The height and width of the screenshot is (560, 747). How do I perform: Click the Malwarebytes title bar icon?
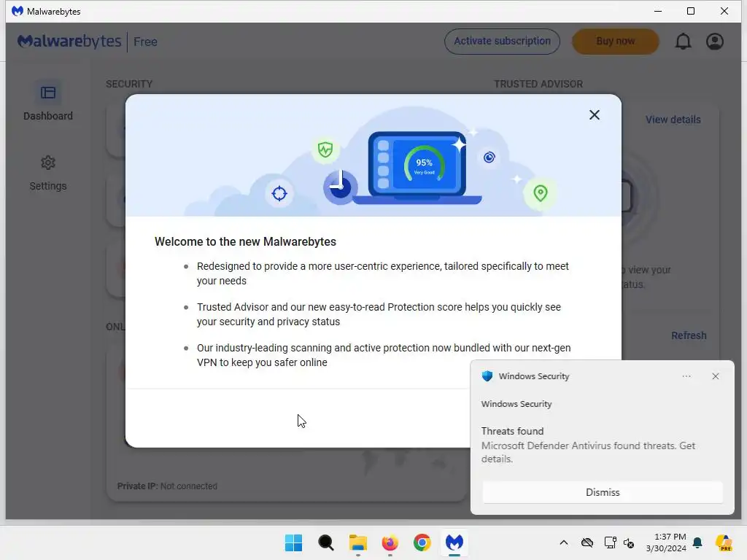point(18,11)
